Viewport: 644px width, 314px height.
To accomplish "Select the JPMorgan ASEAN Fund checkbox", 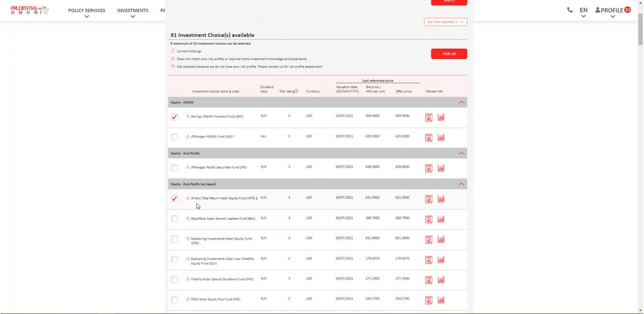I will tap(175, 137).
